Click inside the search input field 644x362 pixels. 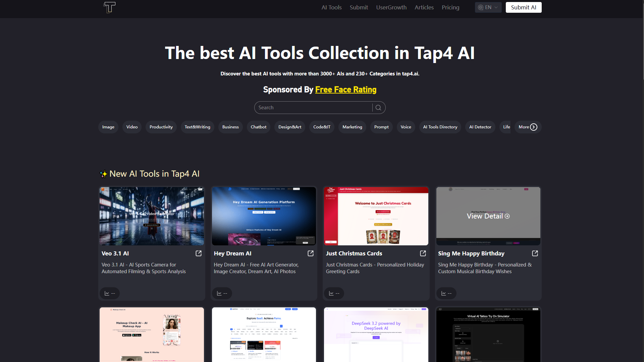click(x=312, y=108)
